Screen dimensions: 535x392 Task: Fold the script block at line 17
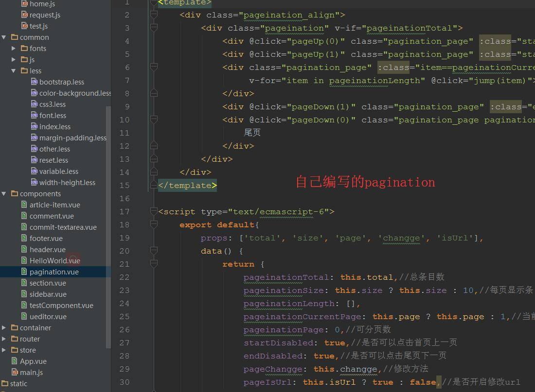pos(154,212)
